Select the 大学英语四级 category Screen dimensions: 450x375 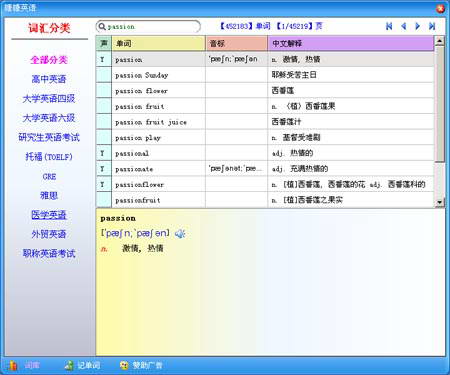click(x=49, y=99)
